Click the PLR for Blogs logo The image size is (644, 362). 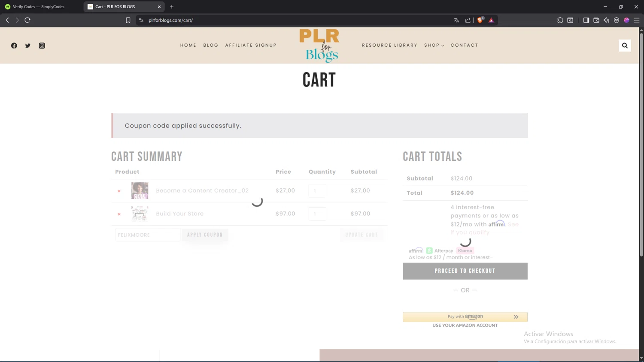click(x=319, y=45)
